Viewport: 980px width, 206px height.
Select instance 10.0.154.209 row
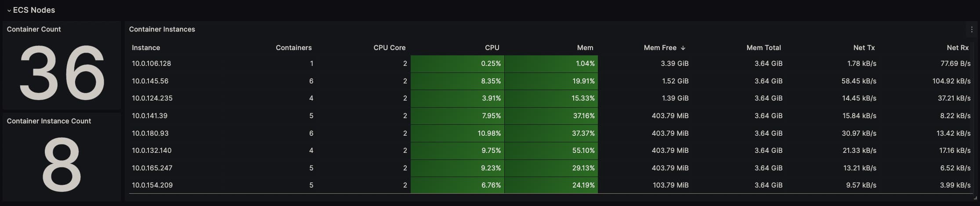click(x=152, y=185)
